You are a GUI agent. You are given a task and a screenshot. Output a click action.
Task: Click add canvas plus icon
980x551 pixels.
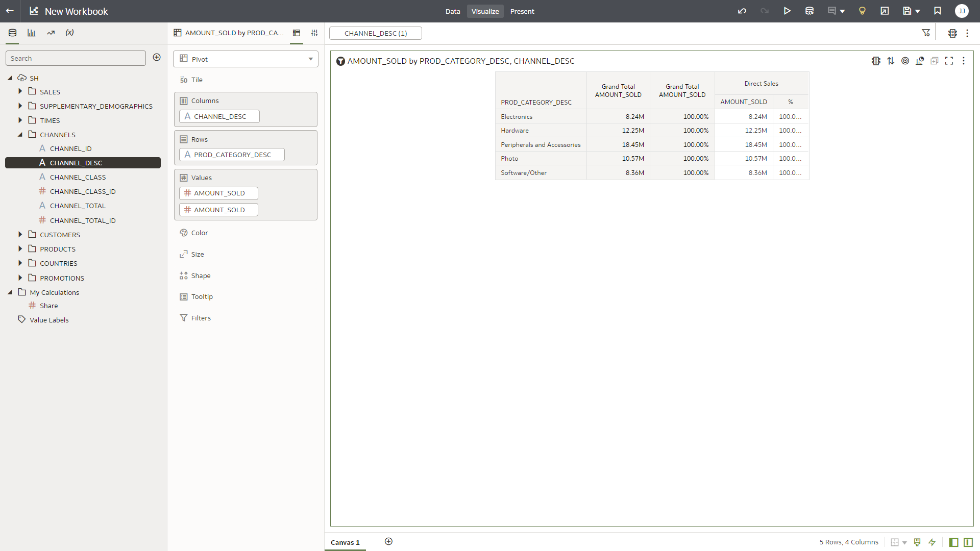(388, 541)
